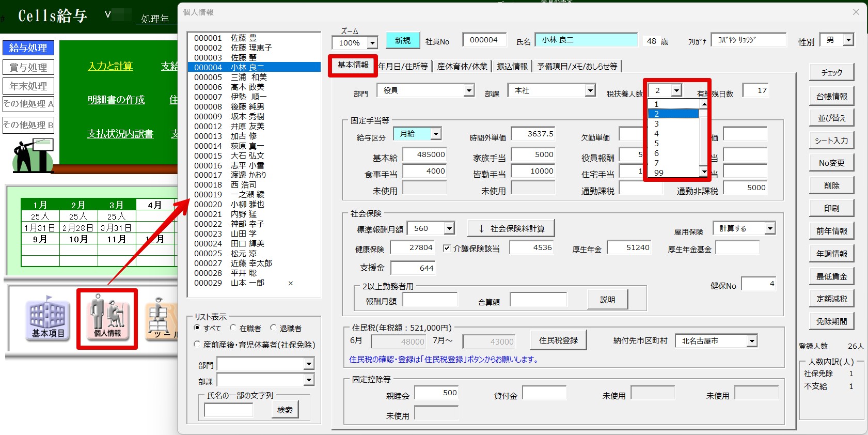
Task: Switch to the 基本情報 tab
Action: point(353,65)
